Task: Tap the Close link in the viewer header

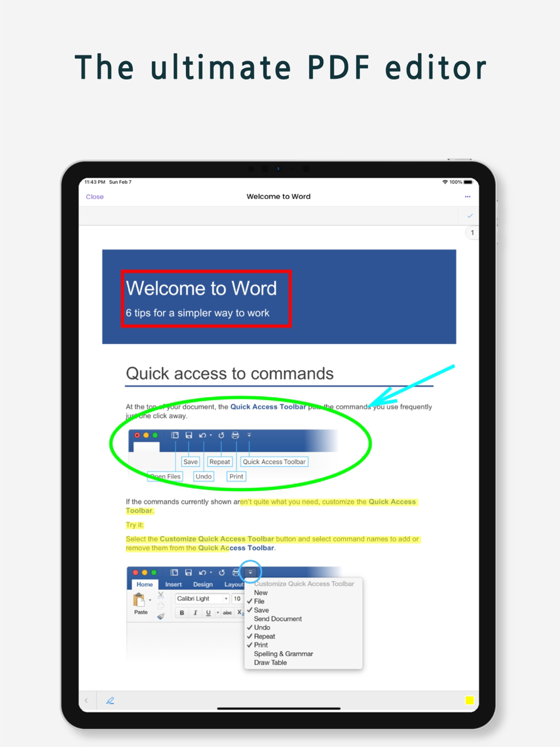Action: point(95,197)
